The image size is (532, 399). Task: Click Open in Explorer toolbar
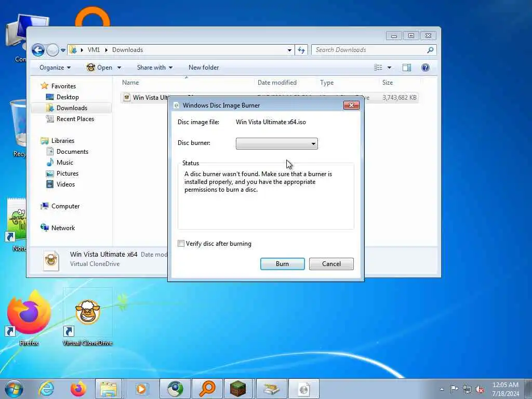[x=99, y=68]
